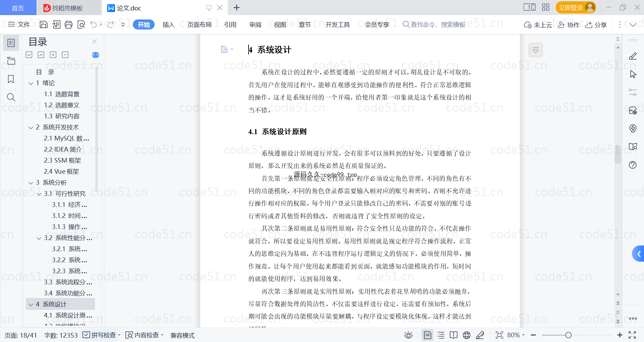The width and height of the screenshot is (644, 342).
Task: Close the 目录 panel
Action: point(94,41)
